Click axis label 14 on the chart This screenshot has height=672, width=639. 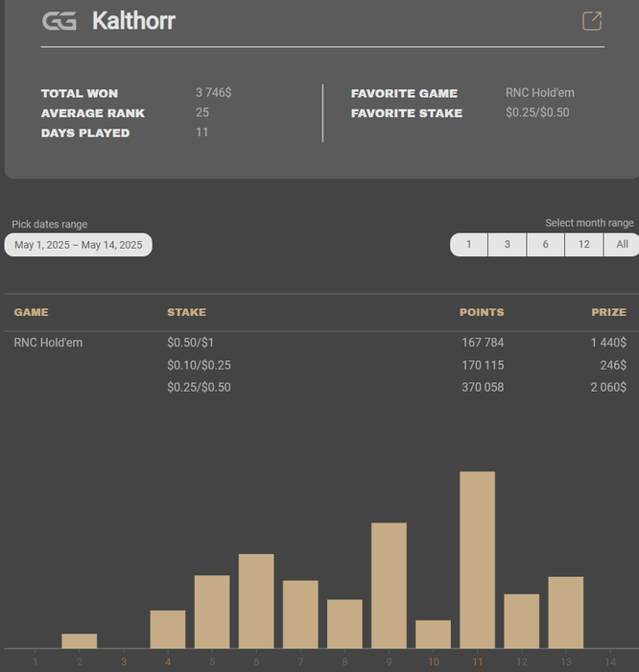[x=610, y=661]
